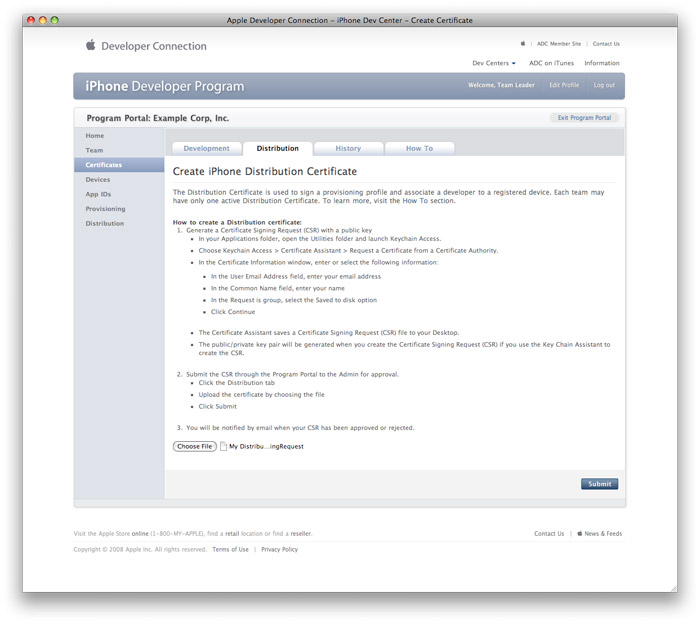Click the window resize grip at the corner
Viewport: 700px width, 623px height.
(x=673, y=589)
